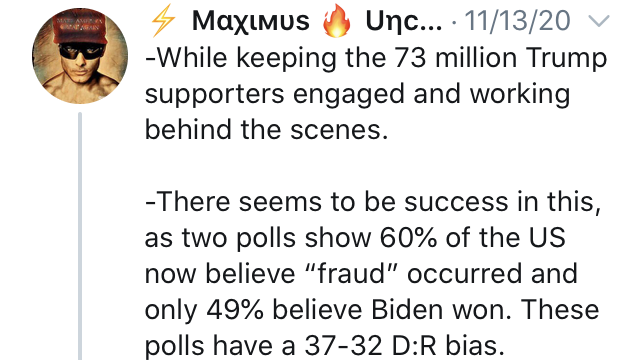This screenshot has height=360, width=640.
Task: Click the fire emoji in the display name
Action: click(337, 22)
